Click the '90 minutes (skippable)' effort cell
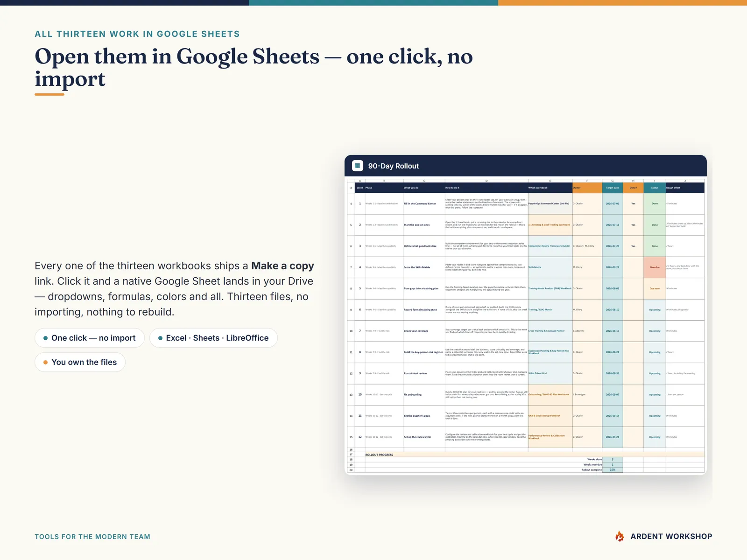 (685, 310)
